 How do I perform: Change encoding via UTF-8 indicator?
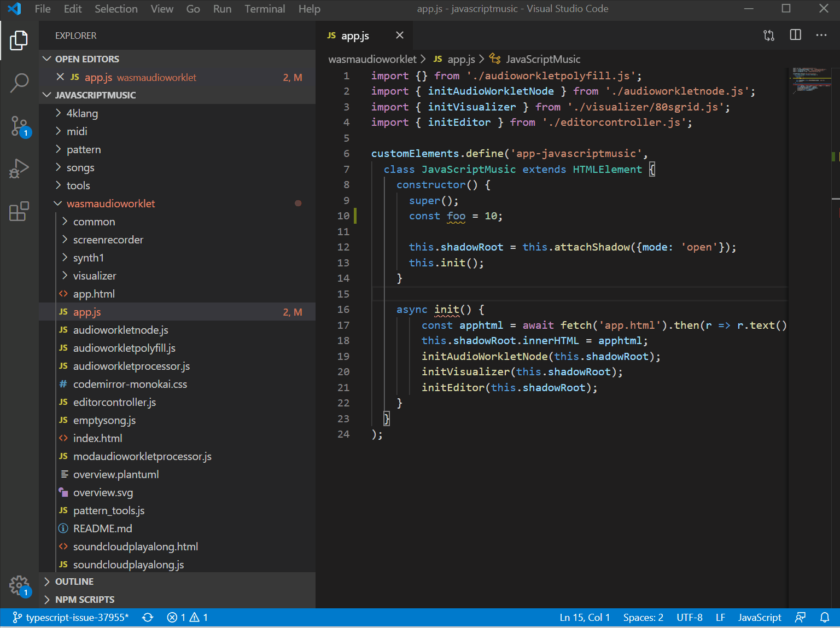pos(690,618)
